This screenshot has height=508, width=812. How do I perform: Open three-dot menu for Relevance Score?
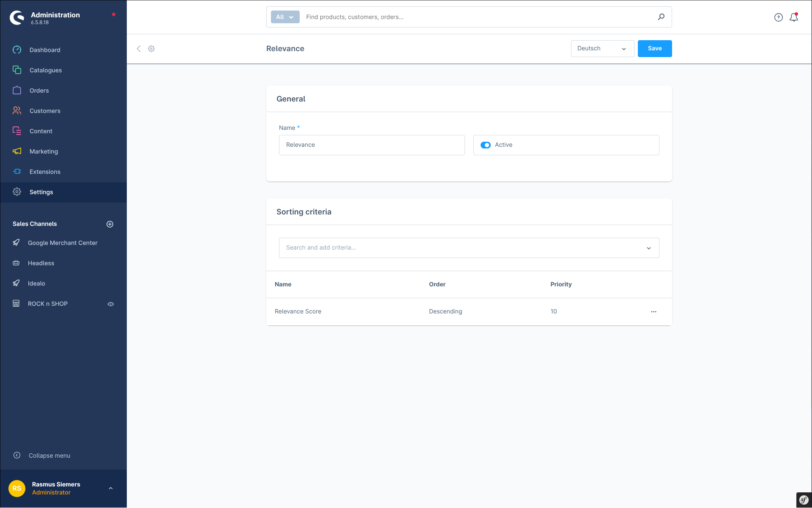point(653,312)
